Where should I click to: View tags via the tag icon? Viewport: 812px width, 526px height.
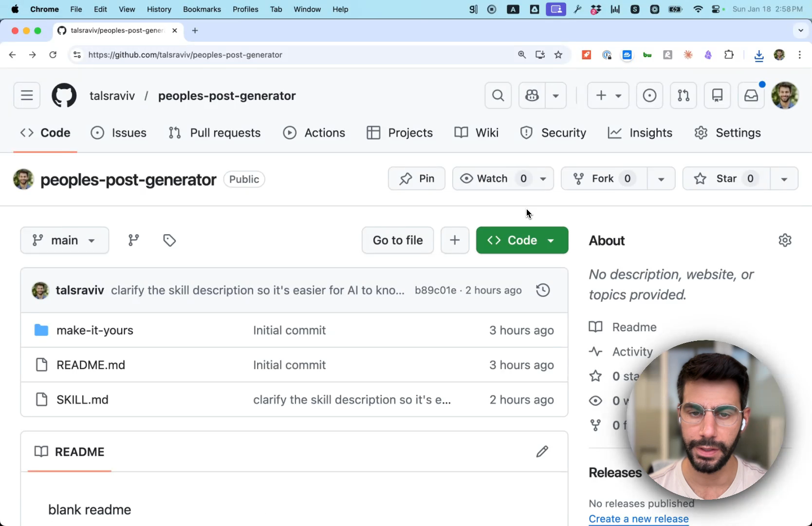click(169, 240)
